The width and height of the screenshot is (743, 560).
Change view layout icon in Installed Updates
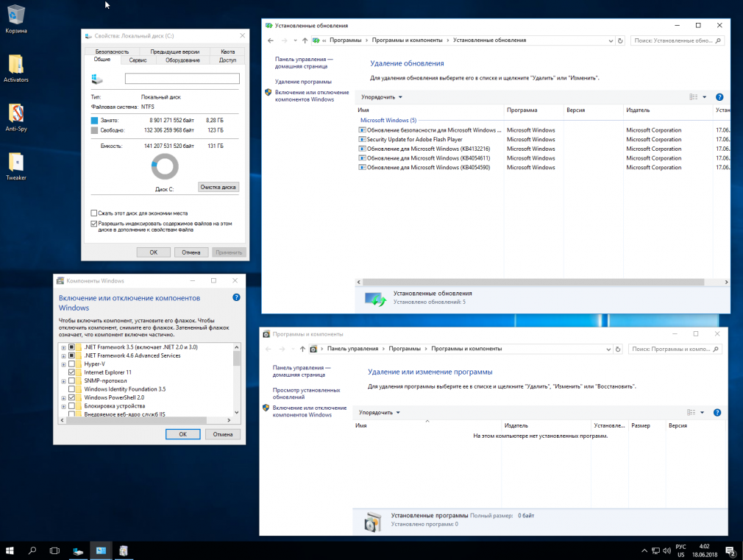[693, 97]
